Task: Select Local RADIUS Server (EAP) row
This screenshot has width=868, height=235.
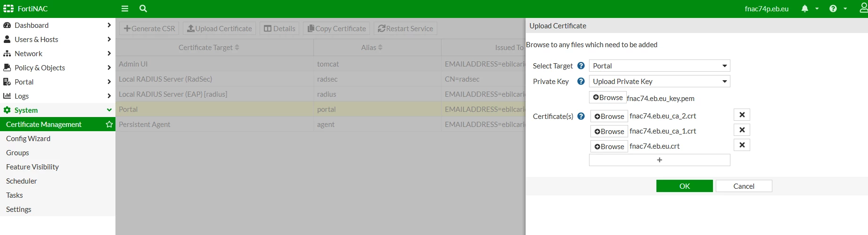Action: (320, 94)
